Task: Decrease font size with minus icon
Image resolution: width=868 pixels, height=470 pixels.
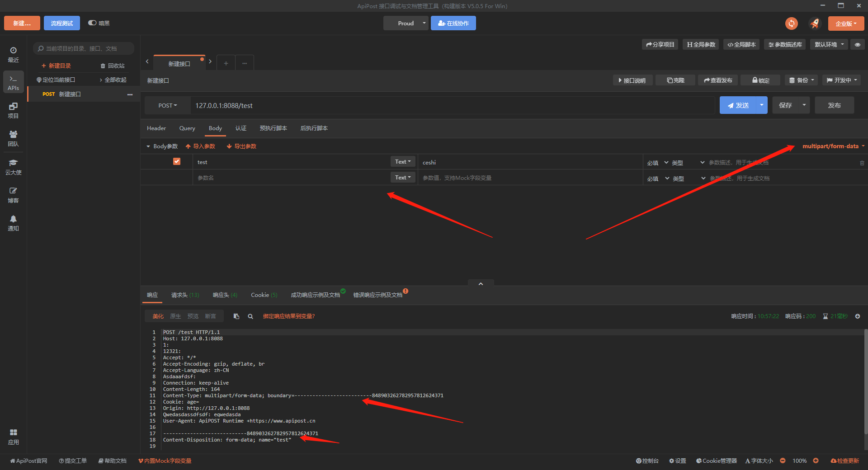Action: click(x=783, y=461)
